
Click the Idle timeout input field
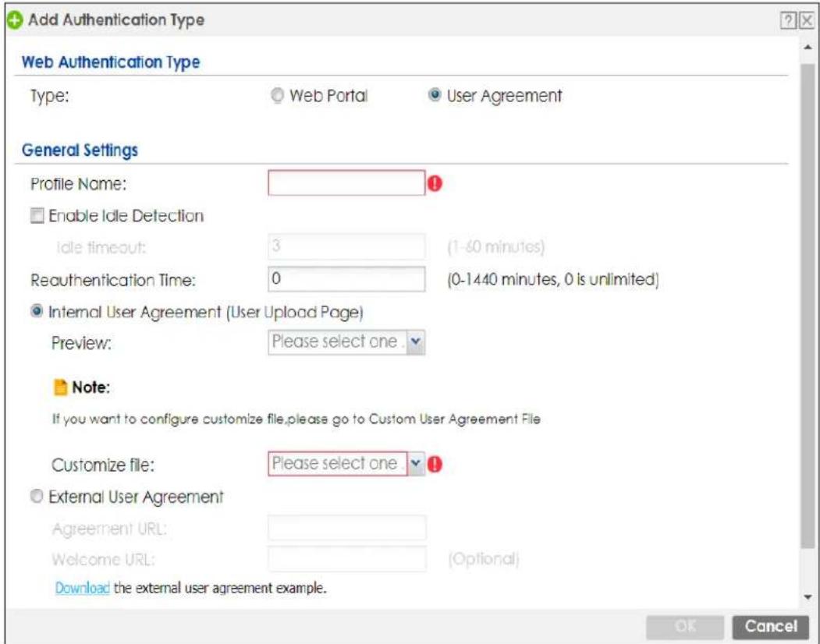(346, 246)
